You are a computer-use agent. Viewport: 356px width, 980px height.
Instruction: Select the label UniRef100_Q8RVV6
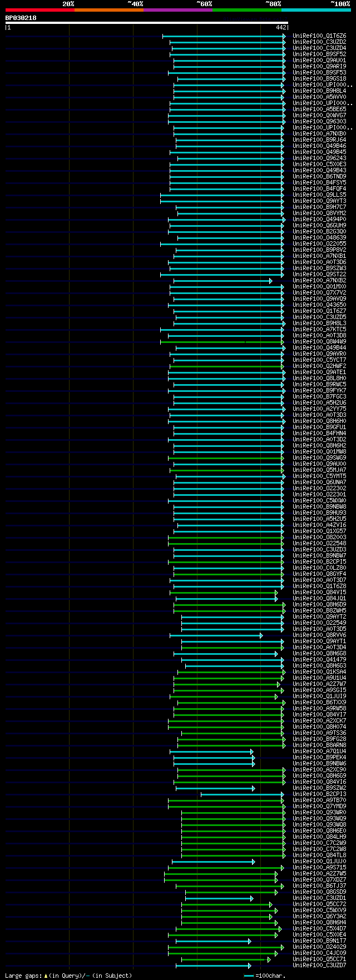pos(319,635)
